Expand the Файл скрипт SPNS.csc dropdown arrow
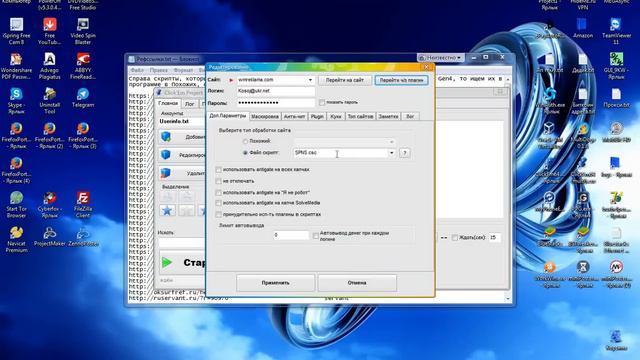 (x=391, y=153)
